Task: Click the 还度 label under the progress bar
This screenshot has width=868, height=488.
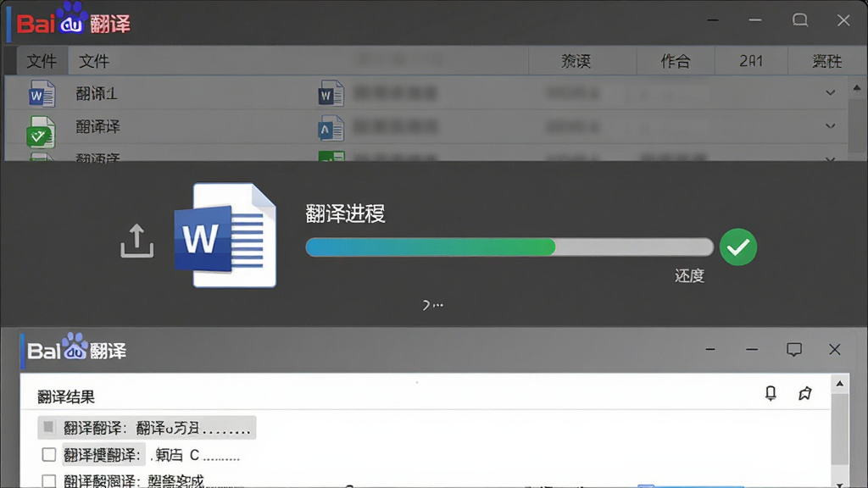Action: (x=689, y=275)
